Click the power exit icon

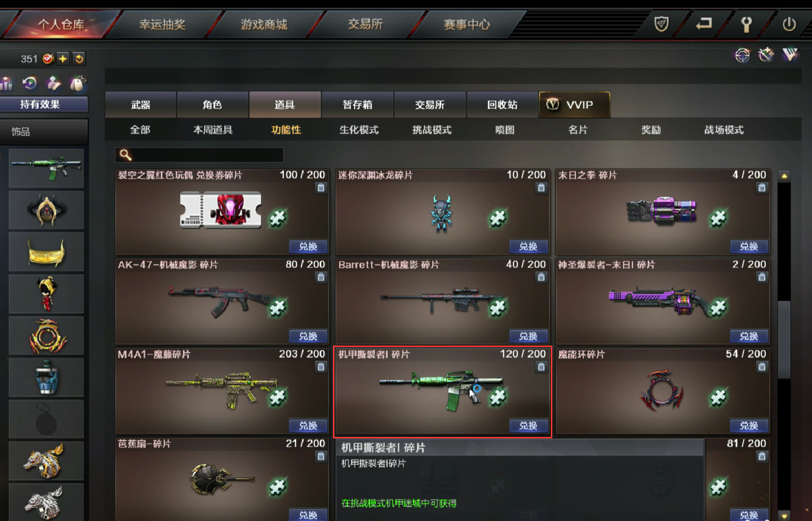789,24
